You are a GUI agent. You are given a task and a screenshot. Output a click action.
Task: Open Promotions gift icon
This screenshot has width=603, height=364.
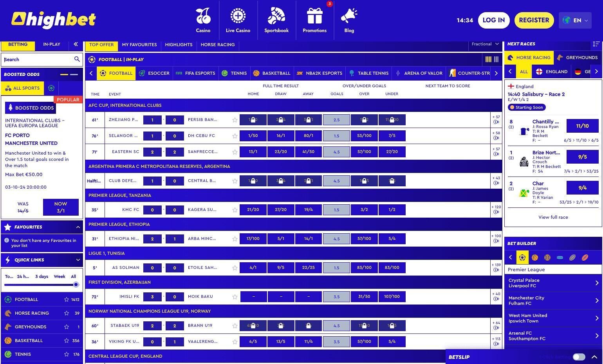(x=314, y=16)
